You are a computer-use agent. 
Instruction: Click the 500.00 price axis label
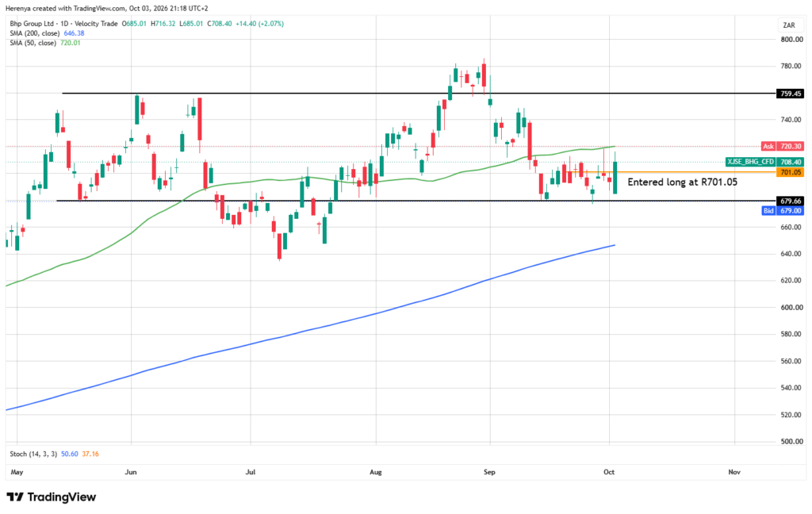click(x=791, y=442)
